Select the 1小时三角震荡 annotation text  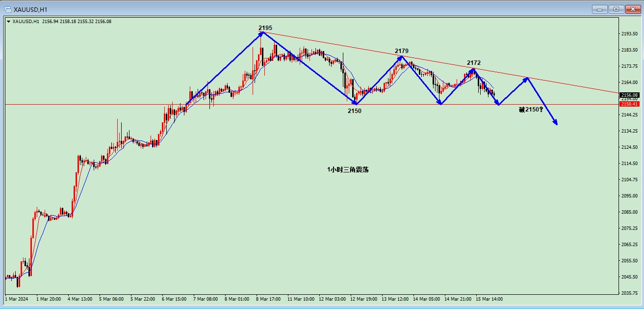(x=348, y=169)
